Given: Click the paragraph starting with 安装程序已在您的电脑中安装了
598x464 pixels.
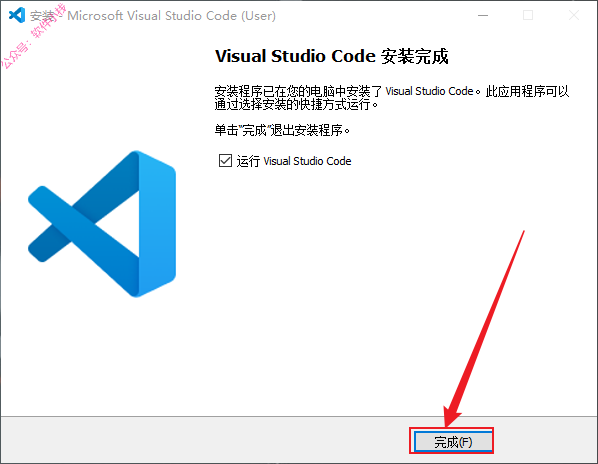Looking at the screenshot, I should pos(392,98).
